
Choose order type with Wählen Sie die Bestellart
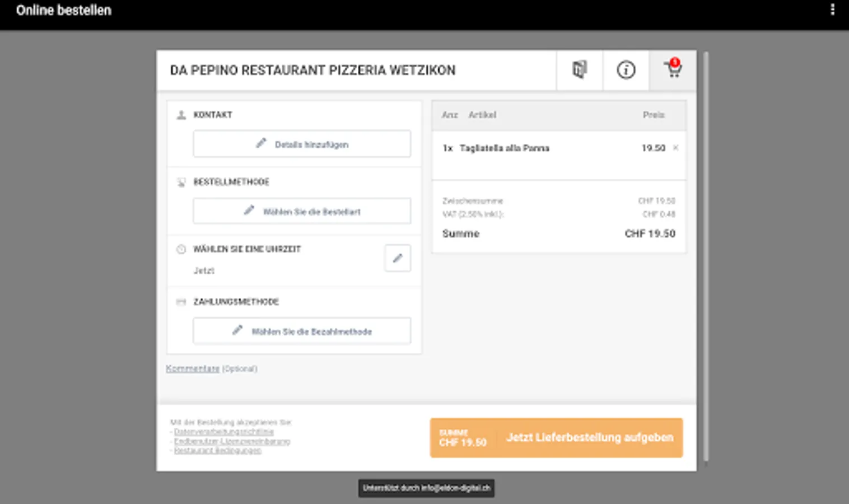(x=302, y=212)
